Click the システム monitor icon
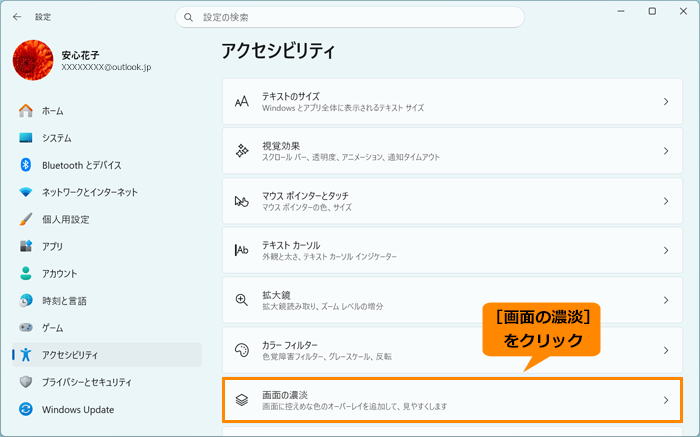The width and height of the screenshot is (700, 437). tap(26, 138)
